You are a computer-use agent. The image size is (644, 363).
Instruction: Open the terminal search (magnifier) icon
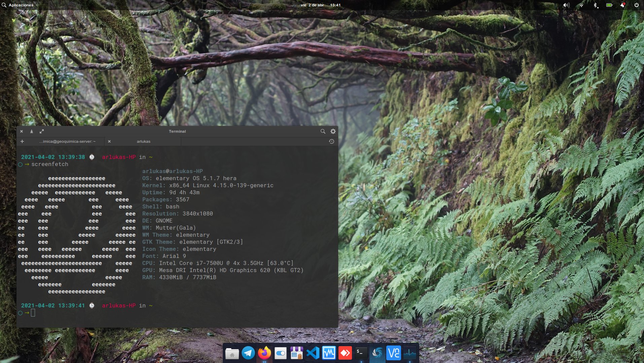[x=323, y=131]
